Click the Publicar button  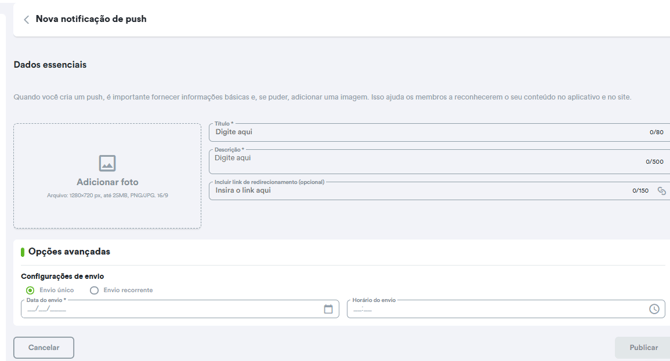[x=643, y=347]
